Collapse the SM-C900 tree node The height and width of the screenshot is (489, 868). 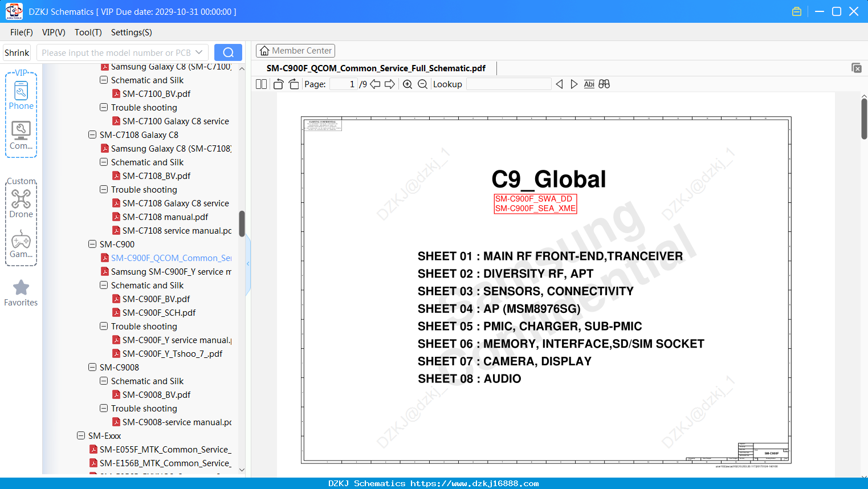(x=92, y=244)
